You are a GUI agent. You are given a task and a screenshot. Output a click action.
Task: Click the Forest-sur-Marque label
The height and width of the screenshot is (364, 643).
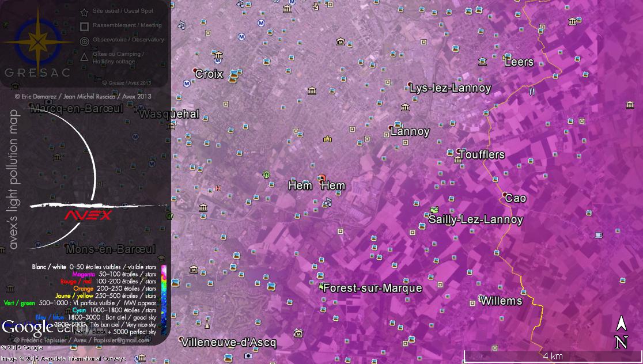tap(372, 288)
